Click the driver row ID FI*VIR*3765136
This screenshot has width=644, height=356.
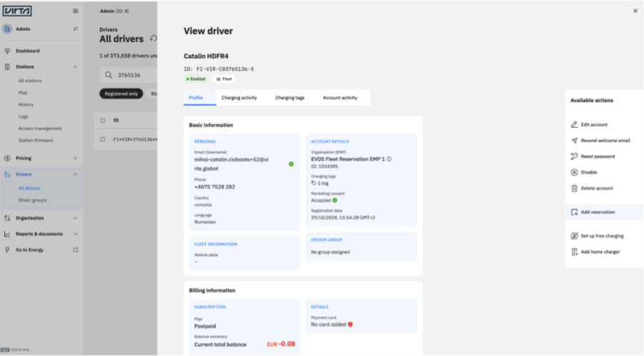(x=135, y=139)
